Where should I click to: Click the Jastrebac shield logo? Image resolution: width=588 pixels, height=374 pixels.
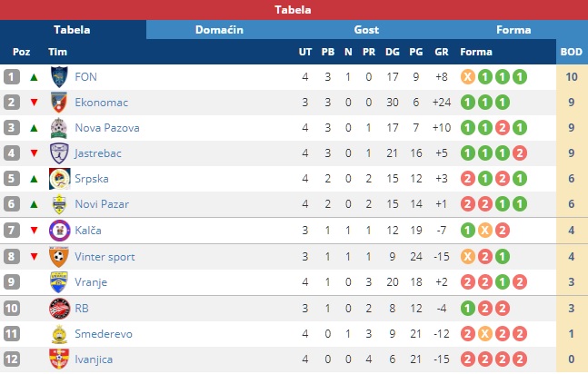pyautogui.click(x=59, y=153)
